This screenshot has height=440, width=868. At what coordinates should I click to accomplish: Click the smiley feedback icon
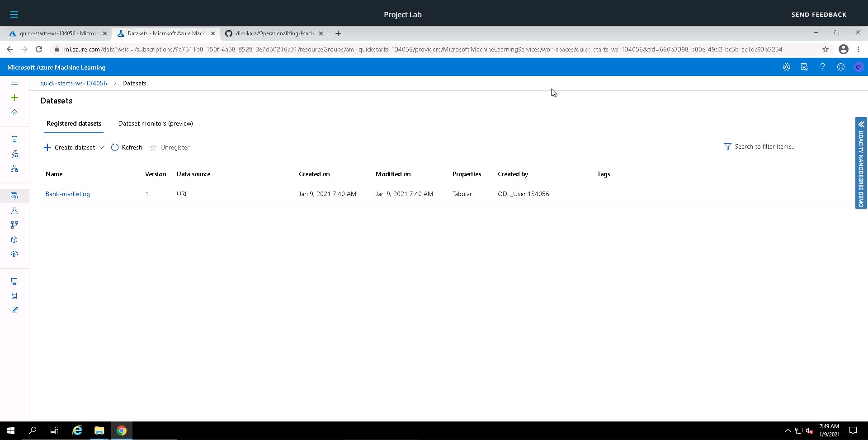pyautogui.click(x=840, y=67)
